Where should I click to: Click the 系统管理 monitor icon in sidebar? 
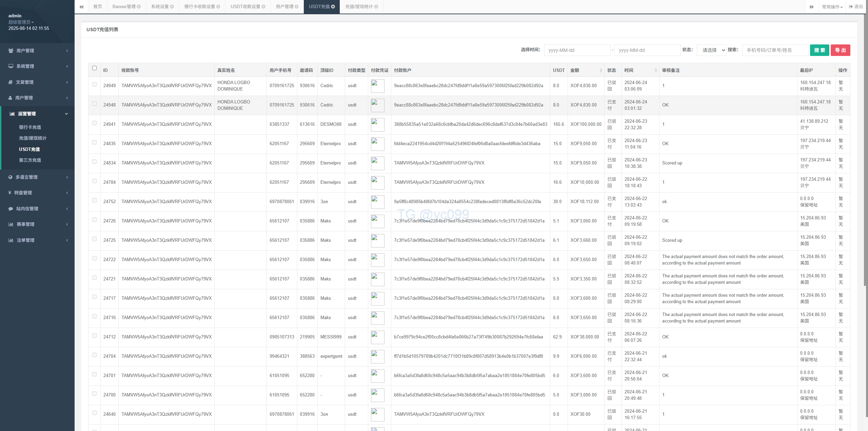pos(11,66)
